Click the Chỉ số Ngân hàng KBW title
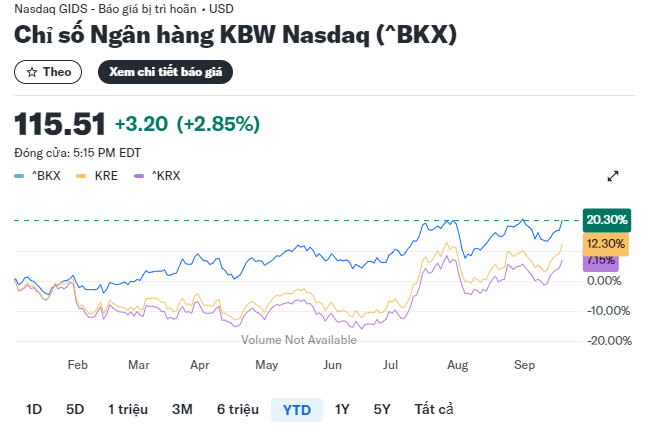Screen dimensions: 651x433 (235, 36)
